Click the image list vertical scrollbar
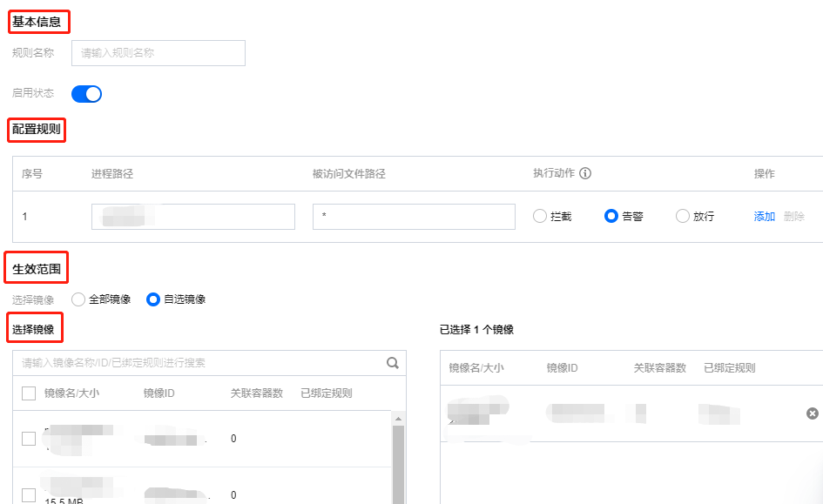The height and width of the screenshot is (504, 823). point(398,461)
